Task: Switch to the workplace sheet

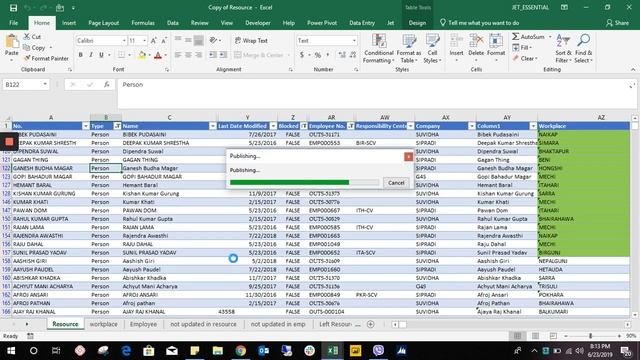Action: 103,324
